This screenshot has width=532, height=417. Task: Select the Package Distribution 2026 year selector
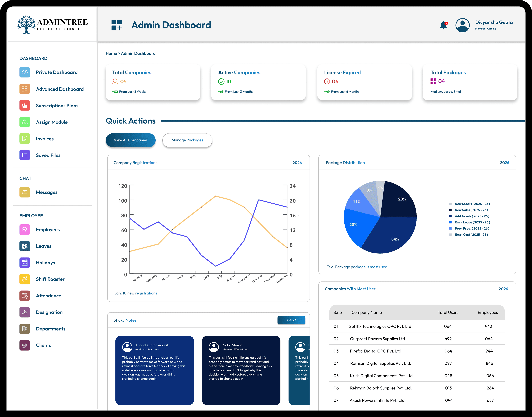point(504,163)
